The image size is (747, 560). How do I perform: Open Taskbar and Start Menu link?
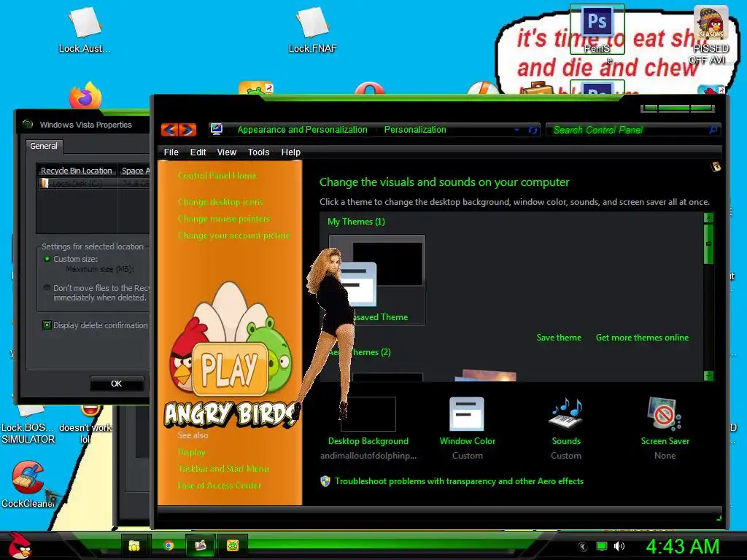click(223, 469)
